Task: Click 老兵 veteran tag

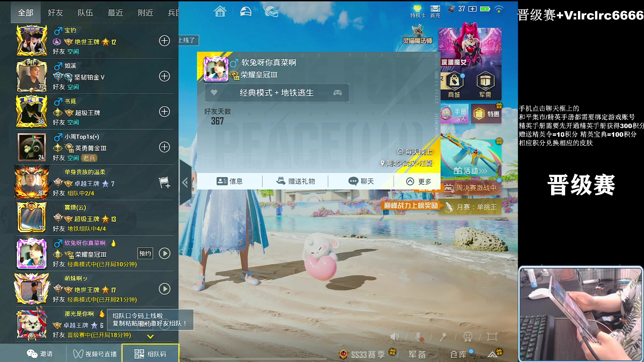Action: 89,158
